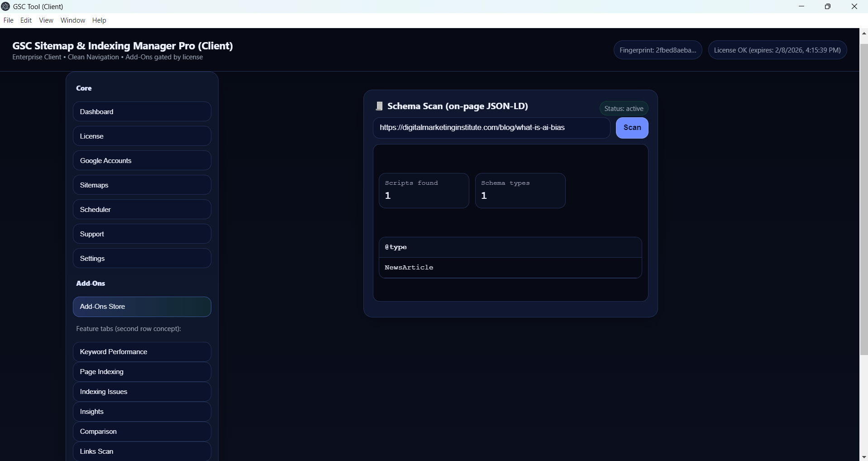Click the URL input field for schema scan
The width and height of the screenshot is (868, 461).
pyautogui.click(x=491, y=128)
